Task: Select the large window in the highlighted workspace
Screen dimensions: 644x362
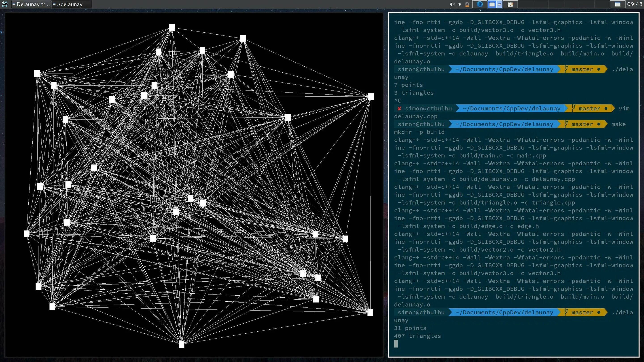Action: pos(492,4)
